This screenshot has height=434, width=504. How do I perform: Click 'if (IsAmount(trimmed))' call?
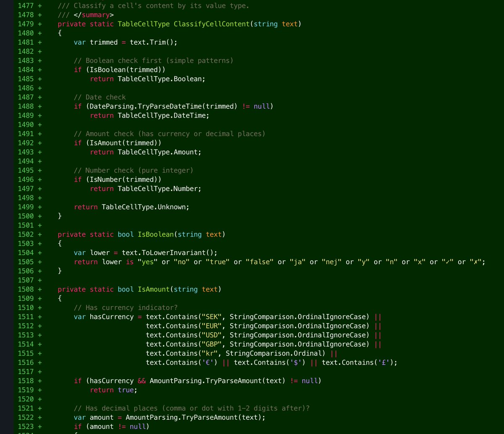(118, 143)
